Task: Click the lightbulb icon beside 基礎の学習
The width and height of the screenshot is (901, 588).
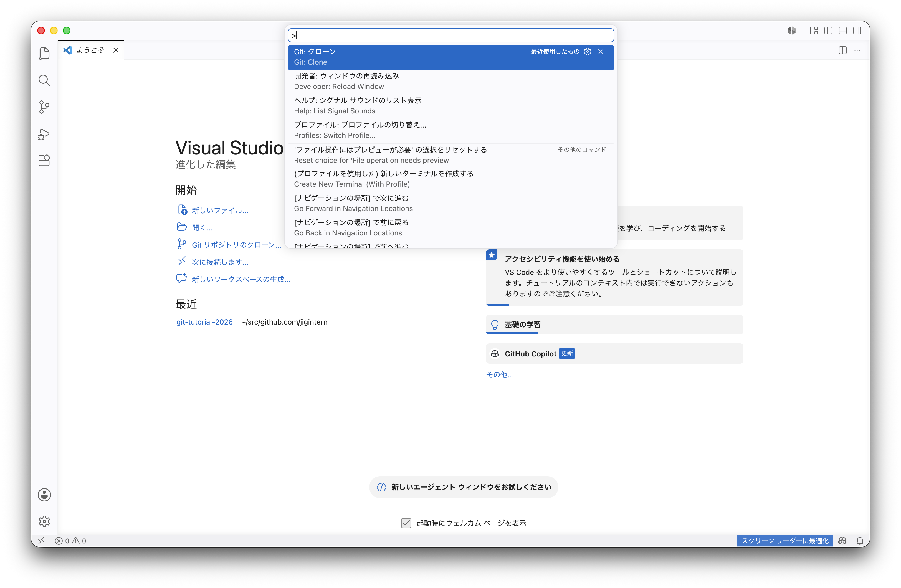Action: (x=495, y=325)
